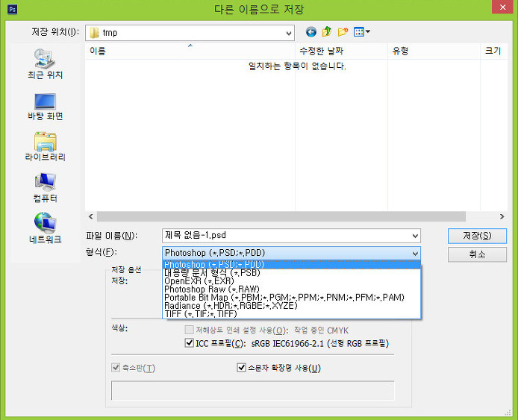Select Portable Bit Map format option
The image size is (518, 420).
(291, 298)
